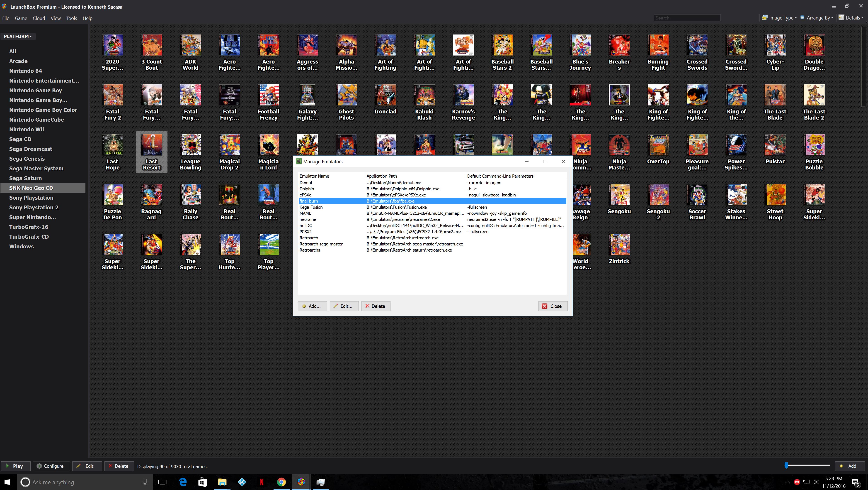The image size is (868, 490).
Task: Open the Cloud menu
Action: tap(39, 18)
